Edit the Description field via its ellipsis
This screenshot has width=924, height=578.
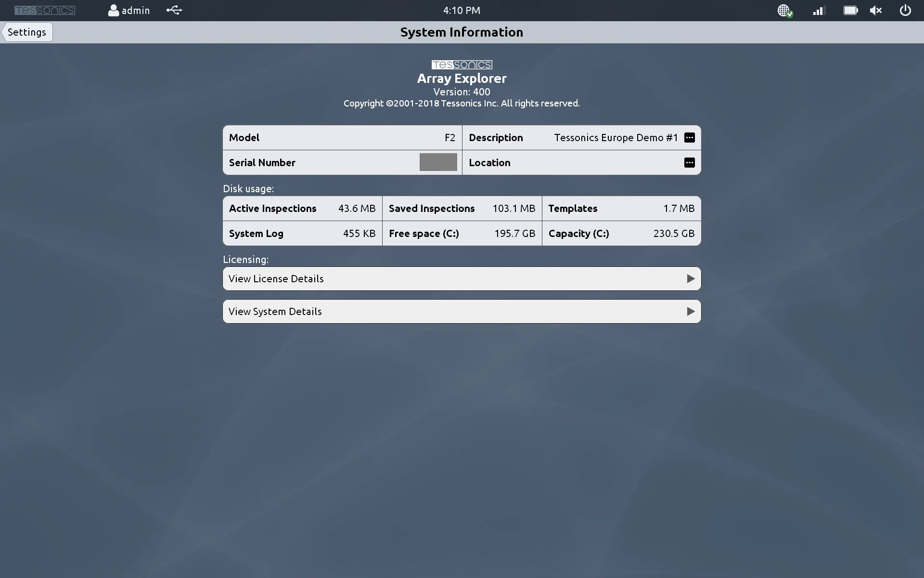[690, 137]
